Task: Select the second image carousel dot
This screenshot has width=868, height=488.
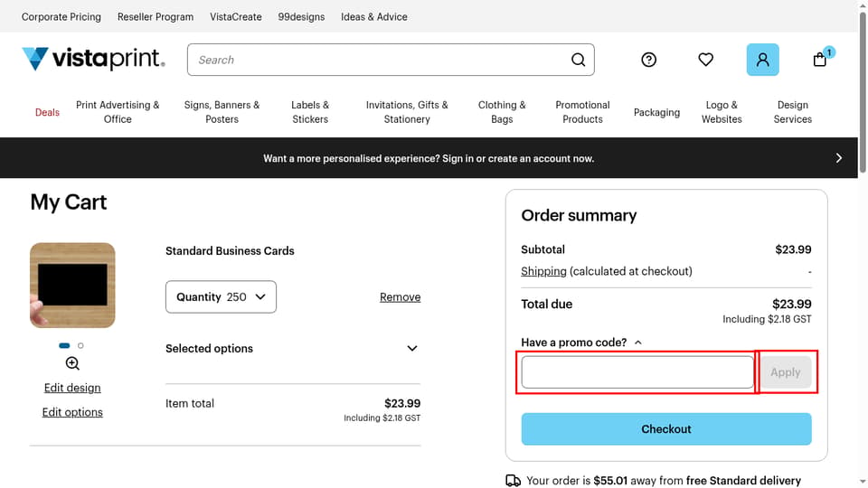Action: pos(80,345)
